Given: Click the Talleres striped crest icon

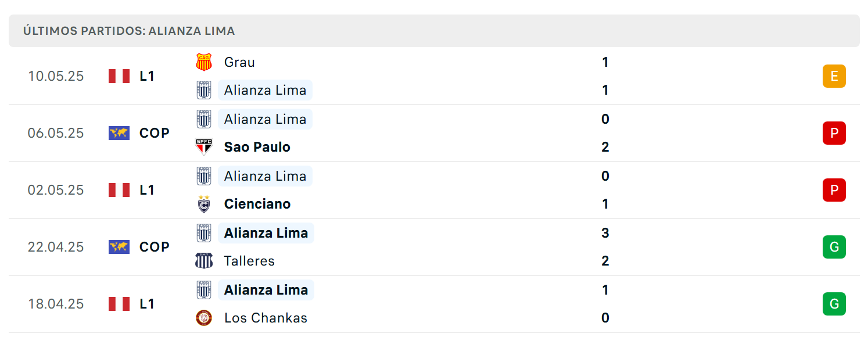Looking at the screenshot, I should (204, 261).
